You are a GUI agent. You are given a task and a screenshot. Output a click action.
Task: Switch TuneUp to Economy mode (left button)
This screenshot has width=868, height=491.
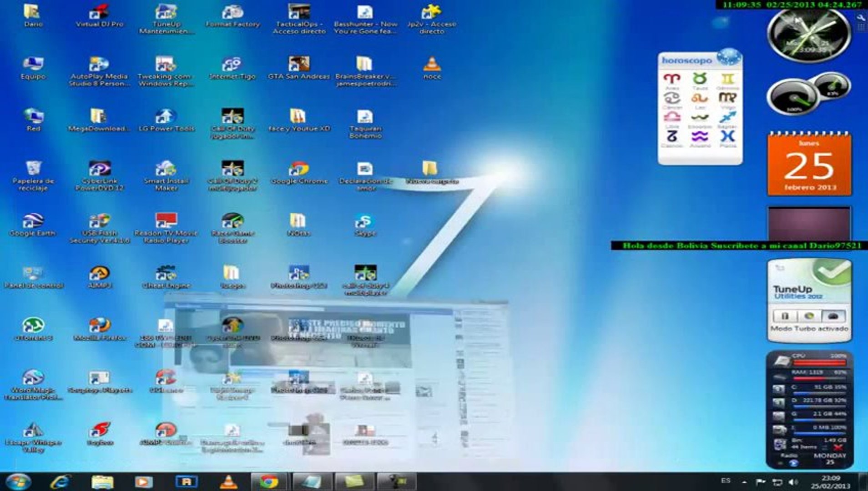(x=784, y=316)
